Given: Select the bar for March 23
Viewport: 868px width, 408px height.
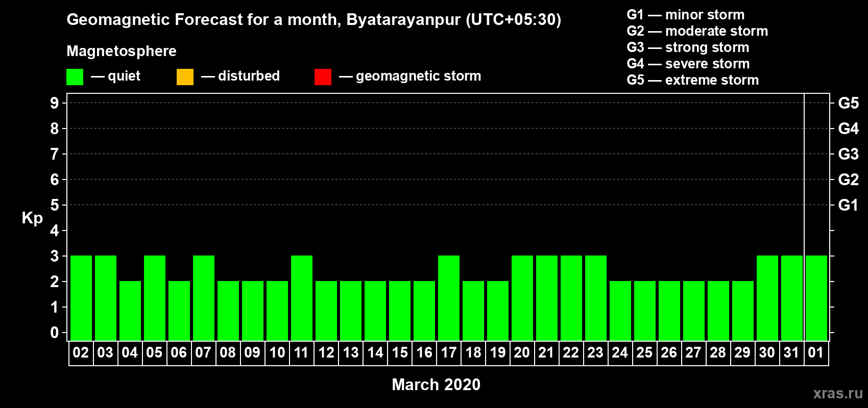Looking at the screenshot, I should pyautogui.click(x=596, y=298).
